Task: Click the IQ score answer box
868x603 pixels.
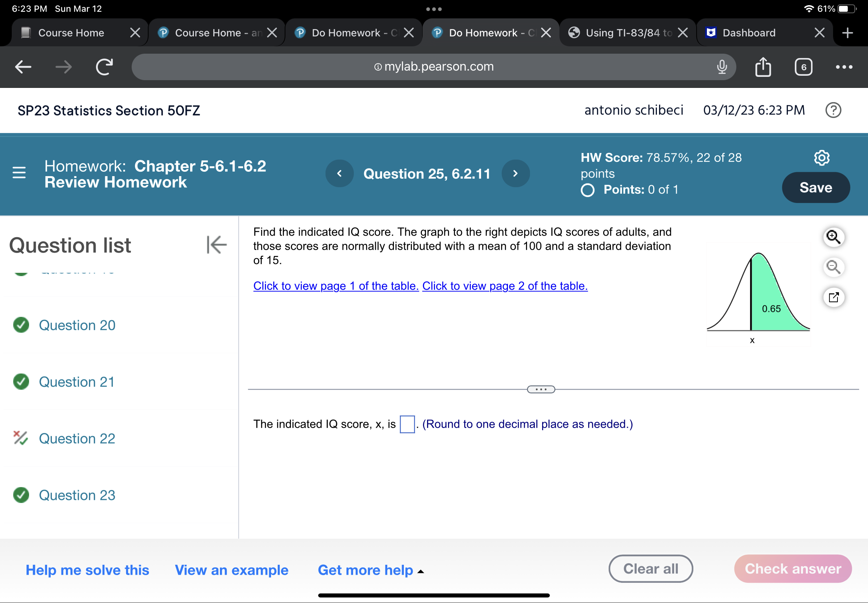Action: [x=407, y=424]
